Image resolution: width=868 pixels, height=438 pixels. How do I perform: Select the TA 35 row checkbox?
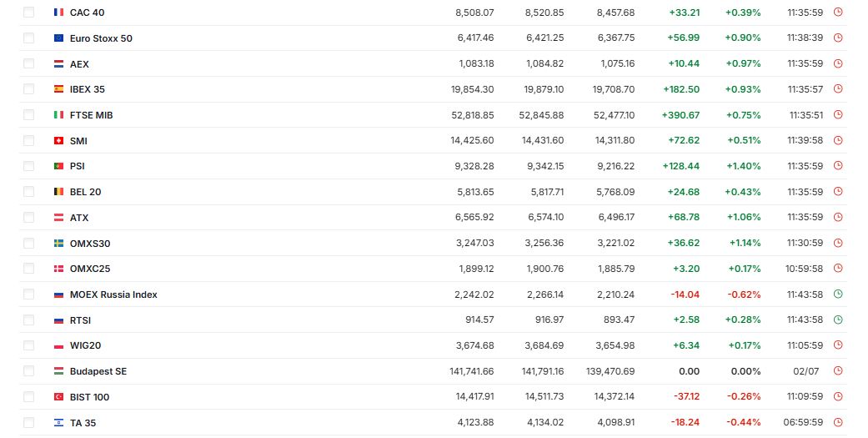(29, 422)
